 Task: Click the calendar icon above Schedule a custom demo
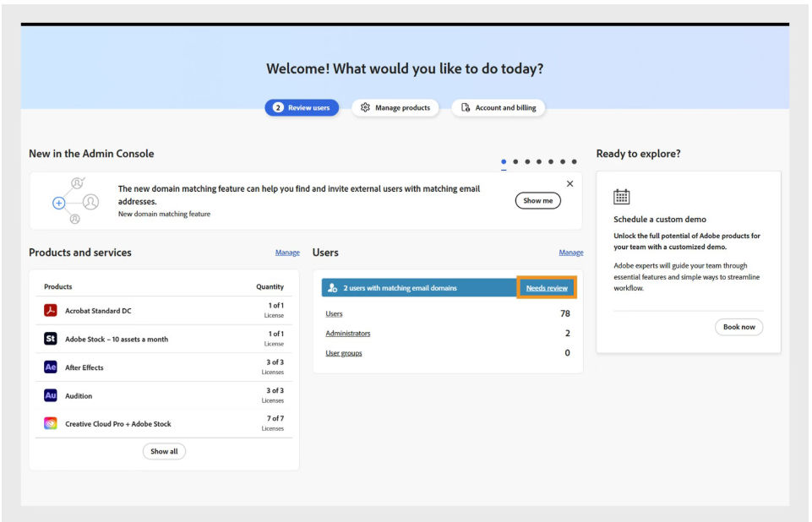tap(621, 197)
